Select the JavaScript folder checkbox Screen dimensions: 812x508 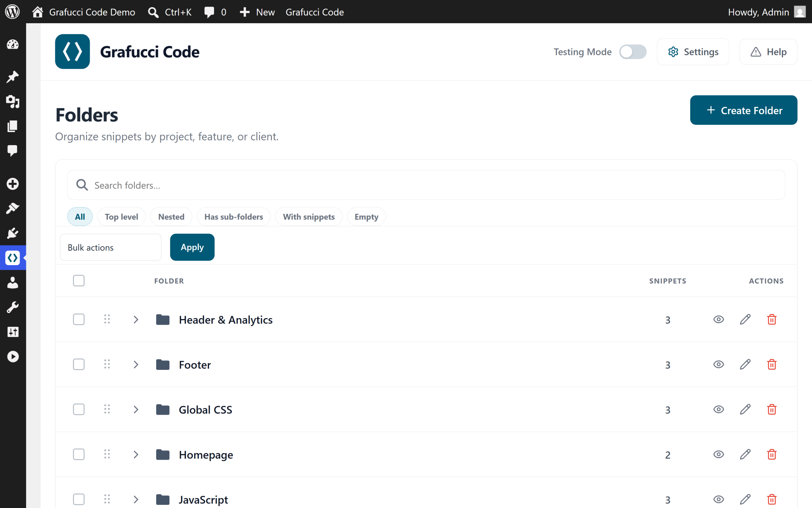(79, 499)
